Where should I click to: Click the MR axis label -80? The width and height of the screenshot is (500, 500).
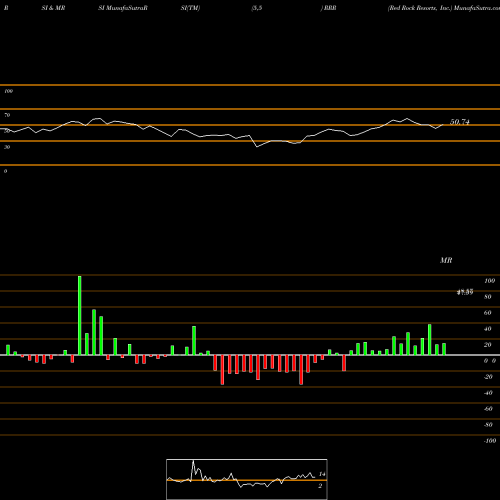488,425
